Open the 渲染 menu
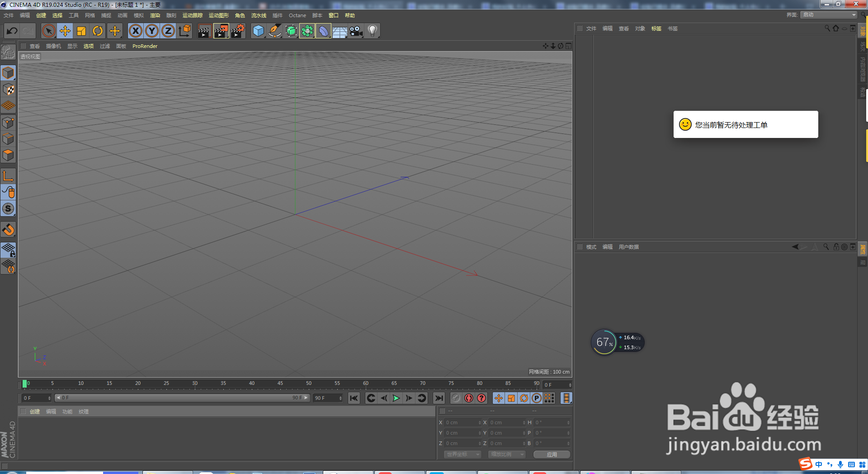868x474 pixels. tap(155, 15)
